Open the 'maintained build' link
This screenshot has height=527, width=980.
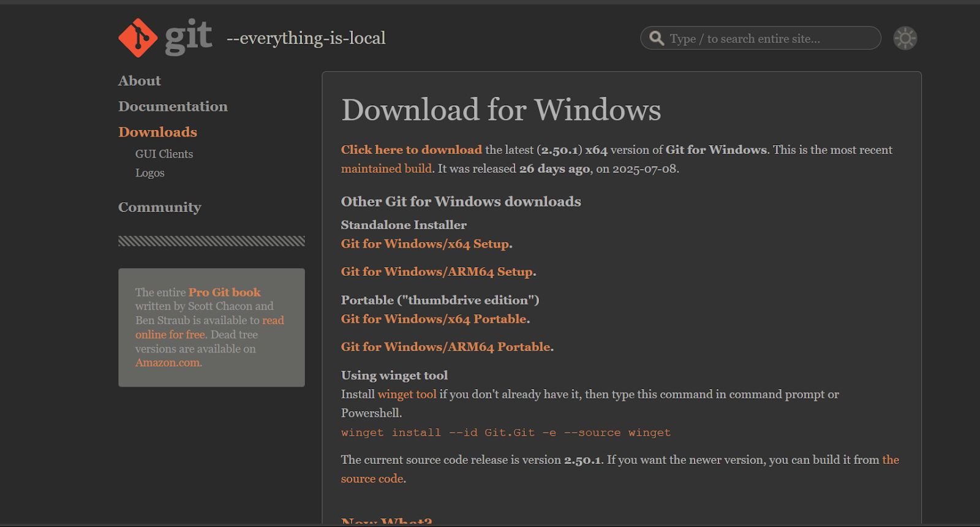click(x=386, y=169)
